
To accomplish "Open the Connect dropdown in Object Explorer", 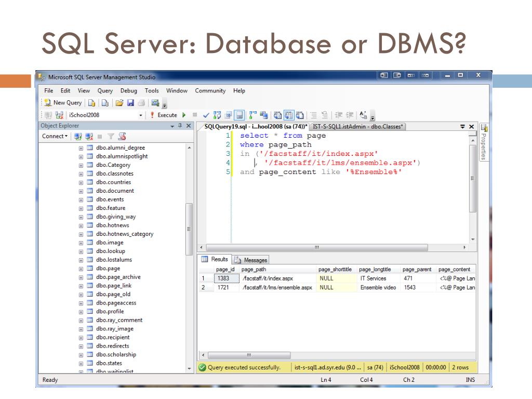I will pyautogui.click(x=55, y=136).
